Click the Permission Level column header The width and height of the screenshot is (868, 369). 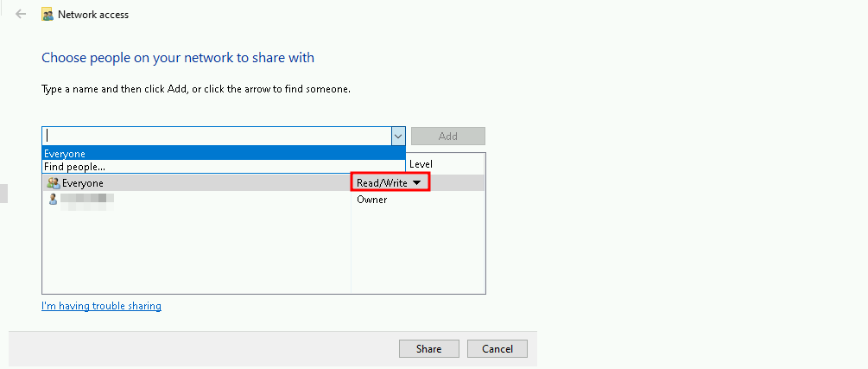tap(420, 164)
